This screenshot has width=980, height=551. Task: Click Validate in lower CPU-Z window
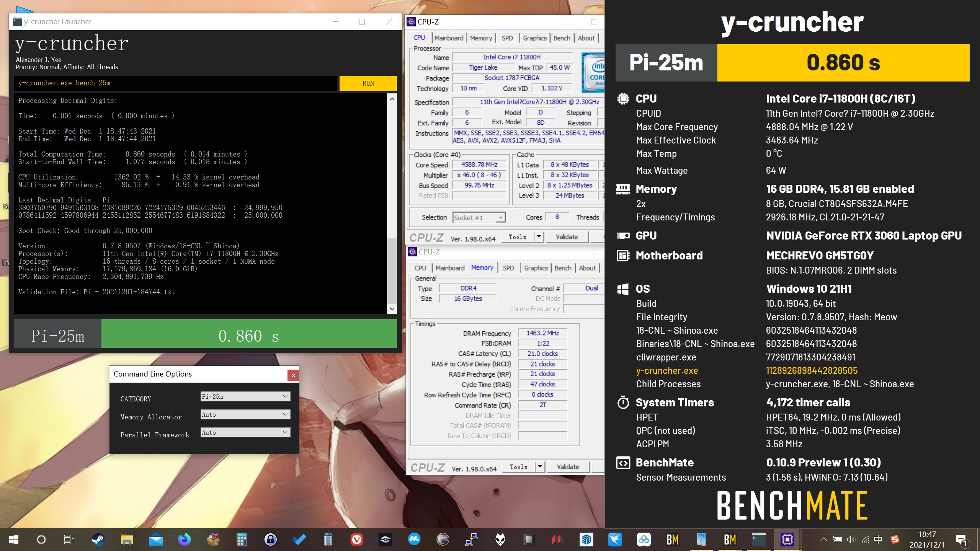568,467
